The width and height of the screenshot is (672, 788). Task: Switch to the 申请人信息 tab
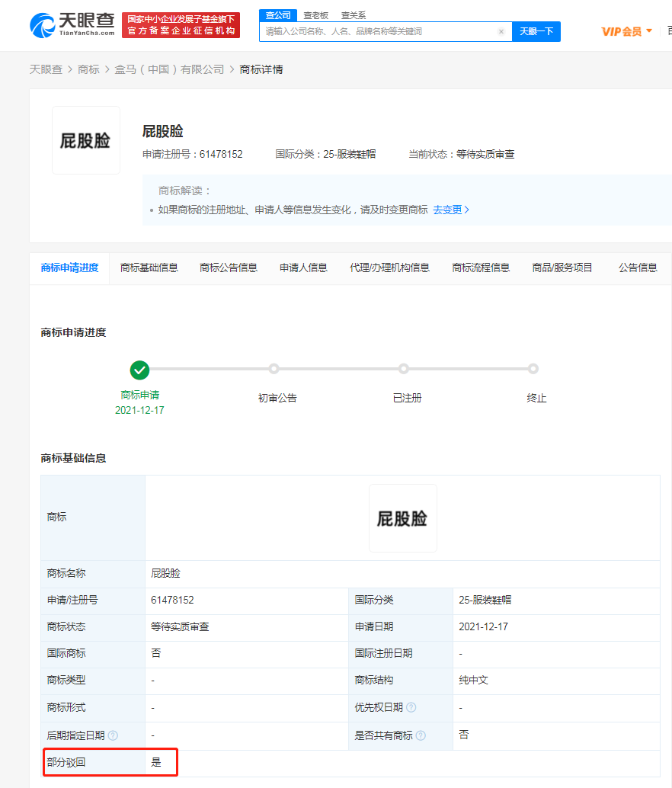303,267
